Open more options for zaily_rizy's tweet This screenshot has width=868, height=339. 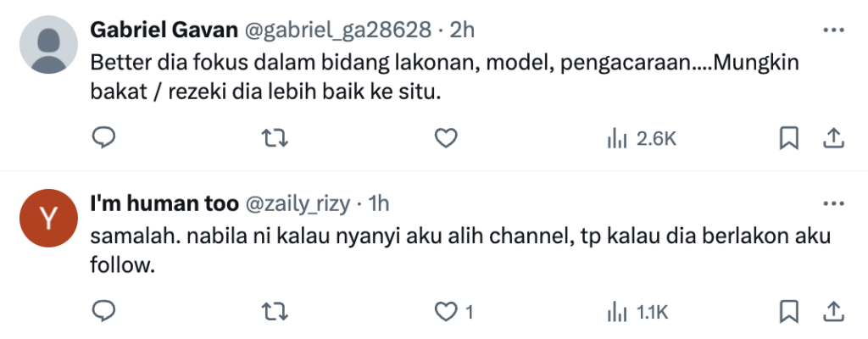pyautogui.click(x=833, y=204)
